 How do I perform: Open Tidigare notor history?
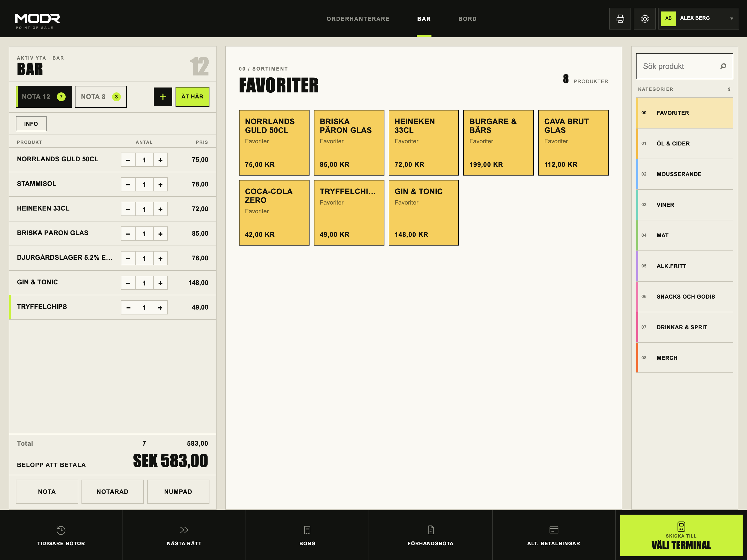coord(61,535)
